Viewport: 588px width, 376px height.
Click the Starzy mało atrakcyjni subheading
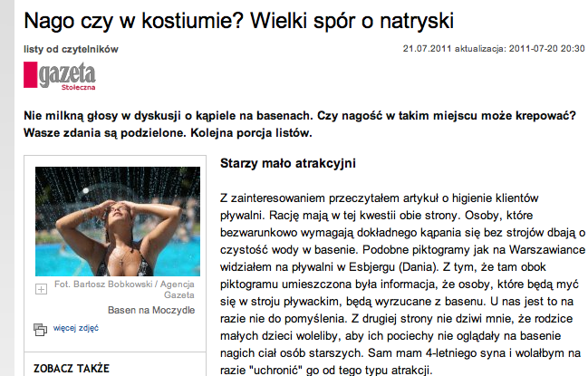tap(287, 163)
